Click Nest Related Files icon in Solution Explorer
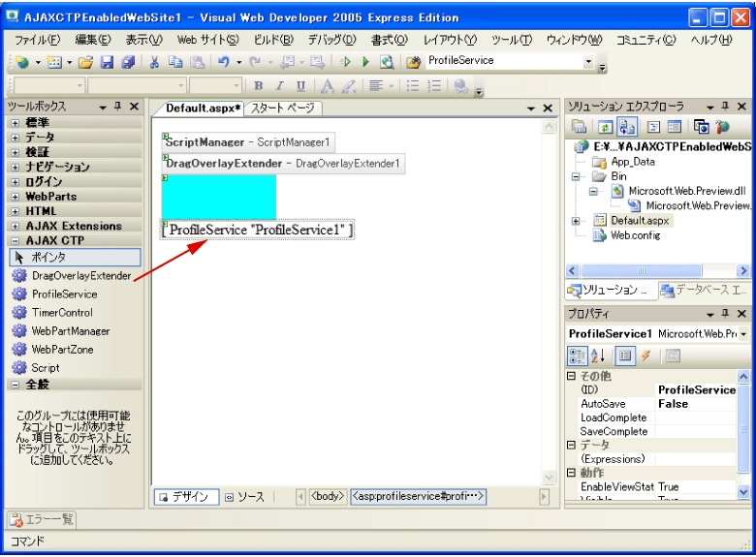 [x=626, y=127]
